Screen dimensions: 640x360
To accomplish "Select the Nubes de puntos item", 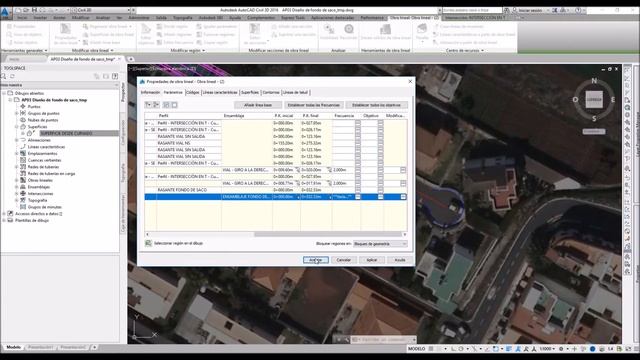I will pyautogui.click(x=43, y=120).
